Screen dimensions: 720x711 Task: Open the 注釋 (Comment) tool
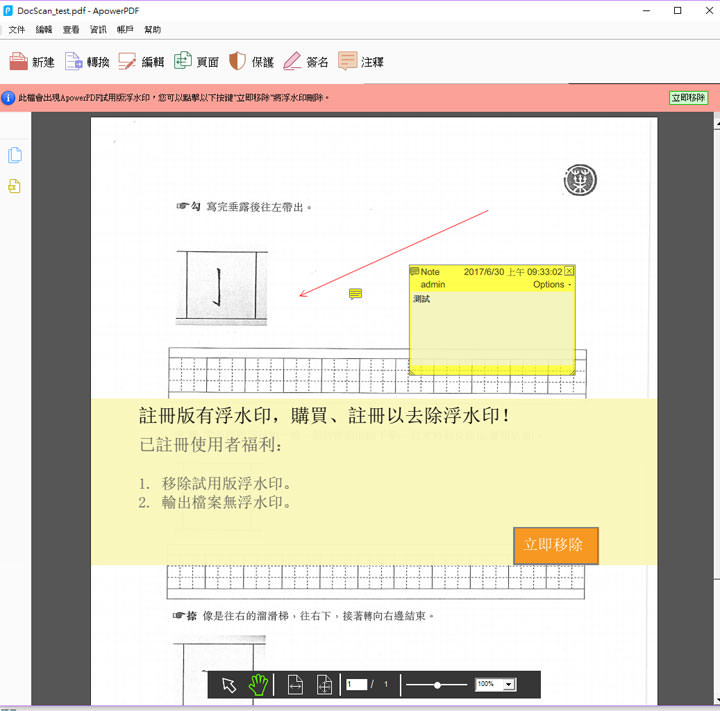pos(360,62)
